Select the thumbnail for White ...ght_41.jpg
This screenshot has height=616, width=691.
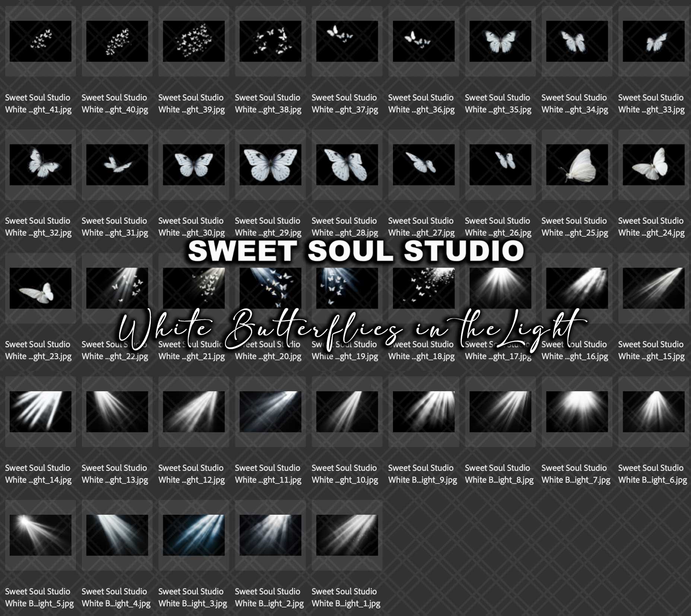41,41
